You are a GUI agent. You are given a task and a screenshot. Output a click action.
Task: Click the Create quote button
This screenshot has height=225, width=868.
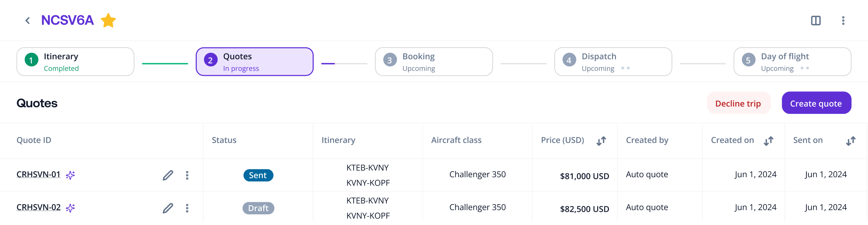pos(816,103)
